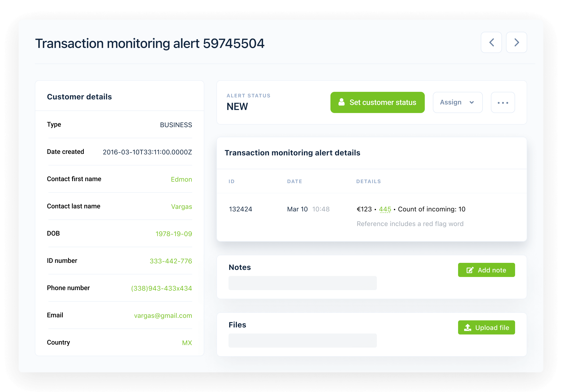Select the DETAILS column header
The width and height of the screenshot is (562, 392).
(x=369, y=181)
